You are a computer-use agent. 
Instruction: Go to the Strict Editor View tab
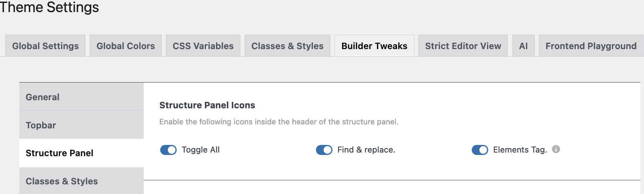click(463, 45)
